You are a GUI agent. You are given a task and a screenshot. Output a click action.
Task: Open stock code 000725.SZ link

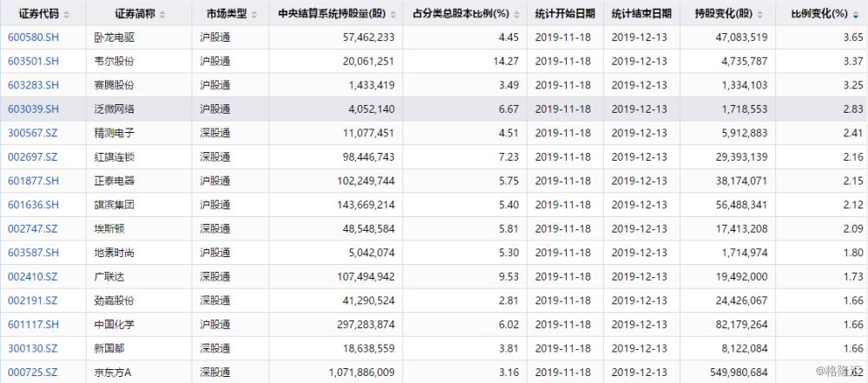click(33, 373)
